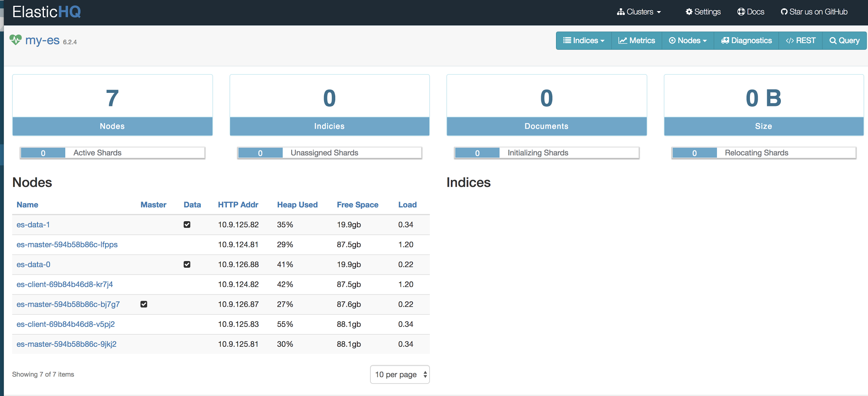Click the green heartbeat cluster health icon
Image resolution: width=868 pixels, height=396 pixels.
(x=15, y=40)
